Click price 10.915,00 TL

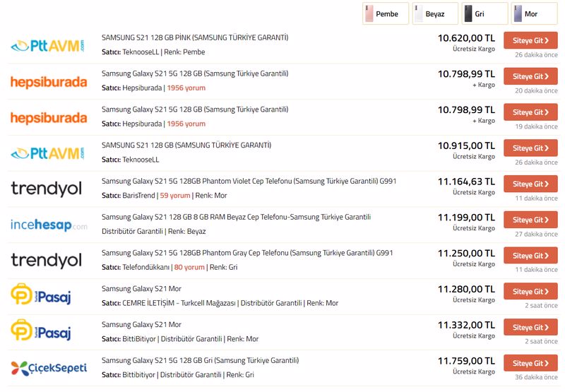[466, 146]
